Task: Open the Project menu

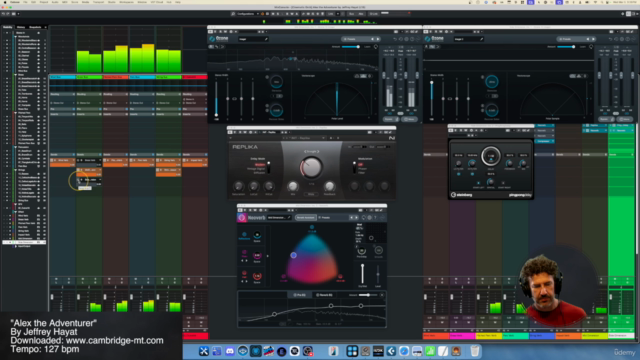Action: click(x=44, y=2)
